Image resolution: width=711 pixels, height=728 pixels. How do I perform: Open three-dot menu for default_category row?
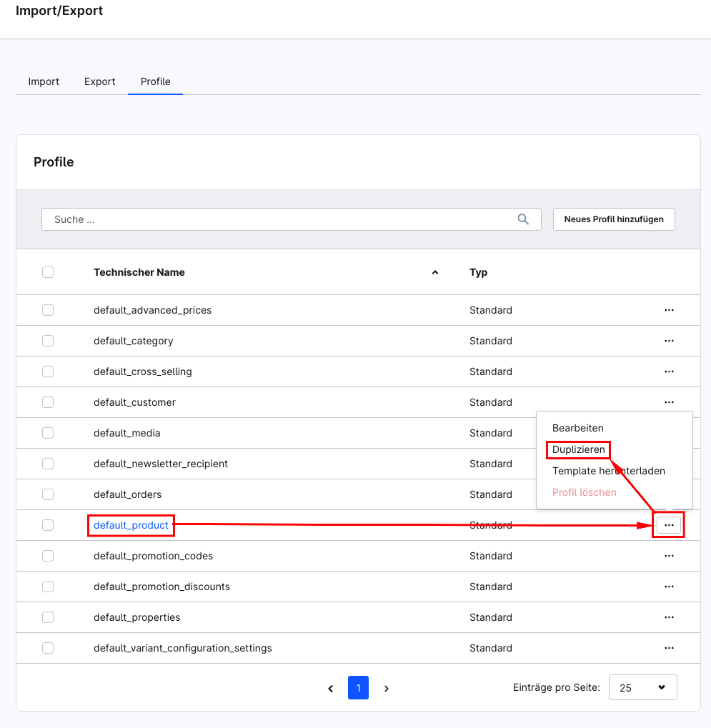pos(669,341)
